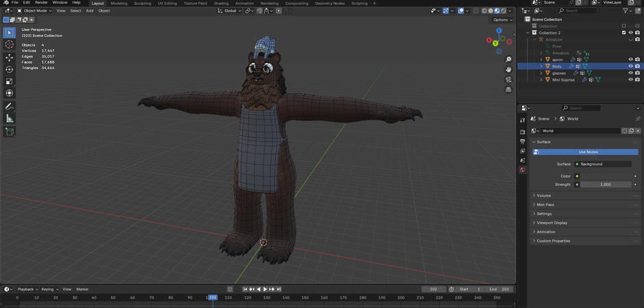Uncheck the Collection 2 exclude checkbox
Image resolution: width=644 pixels, height=308 pixels.
click(623, 33)
